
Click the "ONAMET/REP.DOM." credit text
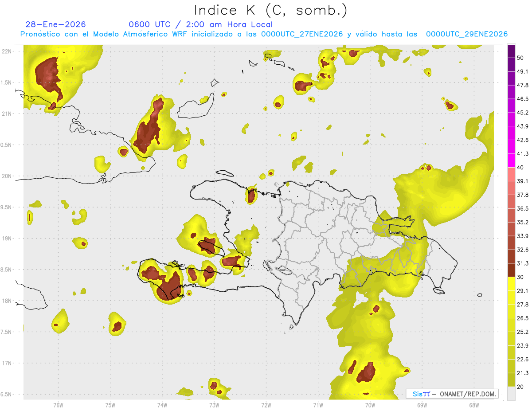coord(467,394)
